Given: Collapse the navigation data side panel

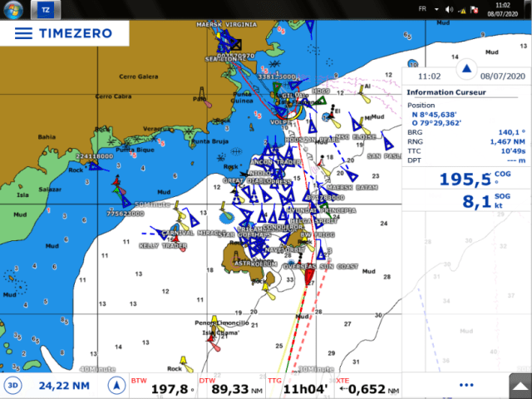Looking at the screenshot, I should click(x=466, y=69).
